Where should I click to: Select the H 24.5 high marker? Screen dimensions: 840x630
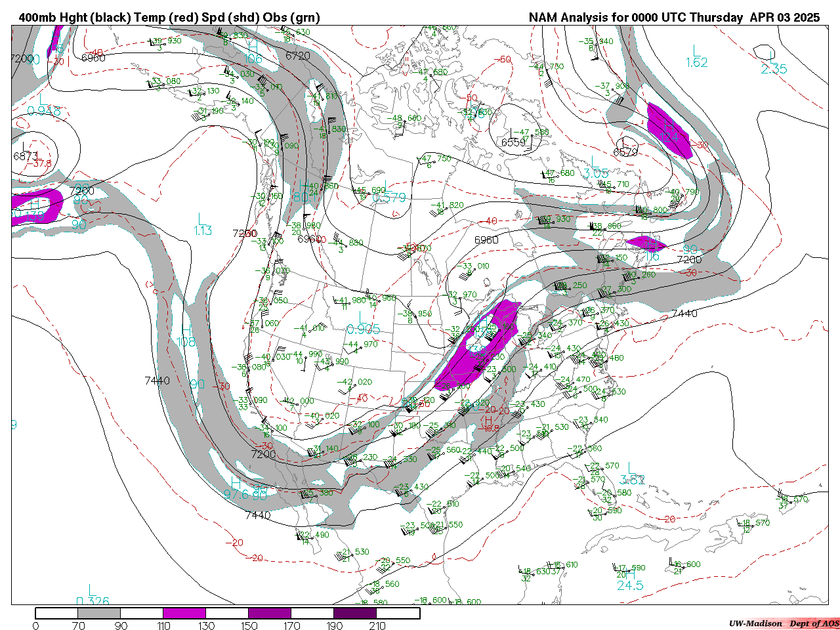point(630,580)
